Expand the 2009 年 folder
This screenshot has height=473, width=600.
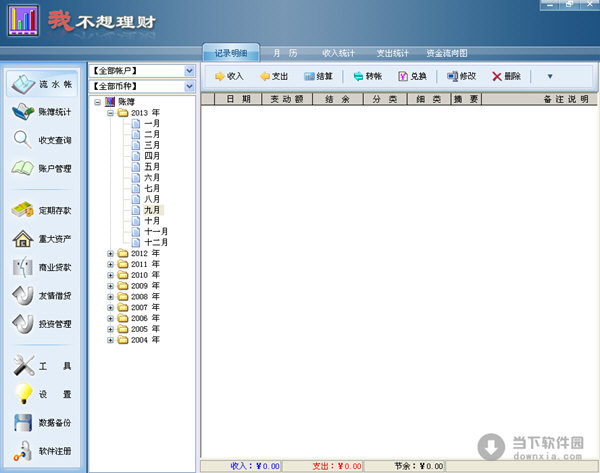click(x=110, y=286)
